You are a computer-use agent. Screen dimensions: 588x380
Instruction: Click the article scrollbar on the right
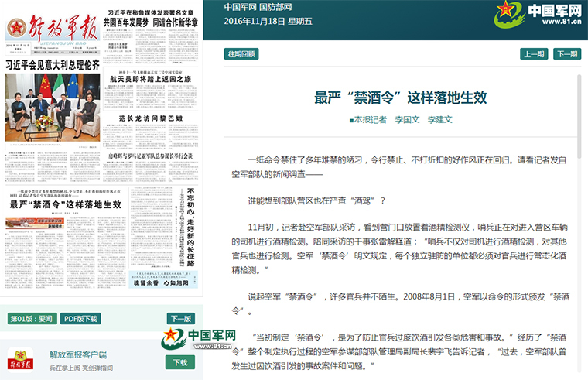coord(579,116)
